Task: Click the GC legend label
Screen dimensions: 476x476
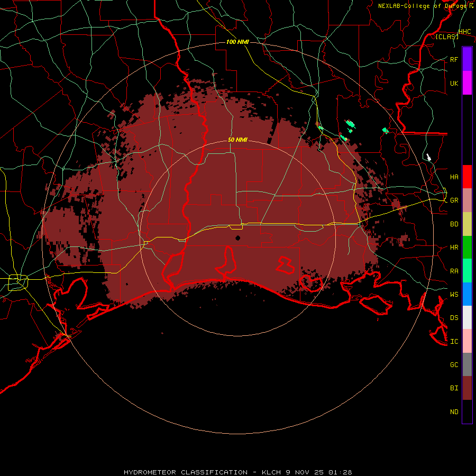Action: coord(454,365)
